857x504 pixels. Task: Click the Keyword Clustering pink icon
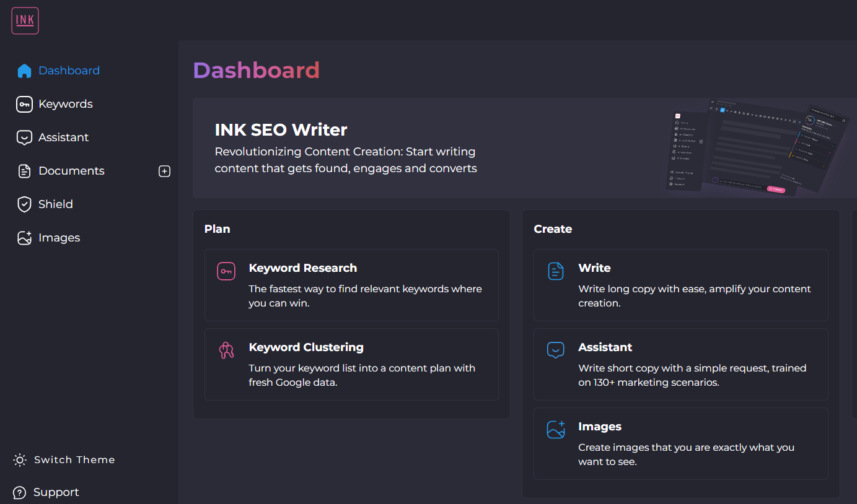tap(226, 350)
